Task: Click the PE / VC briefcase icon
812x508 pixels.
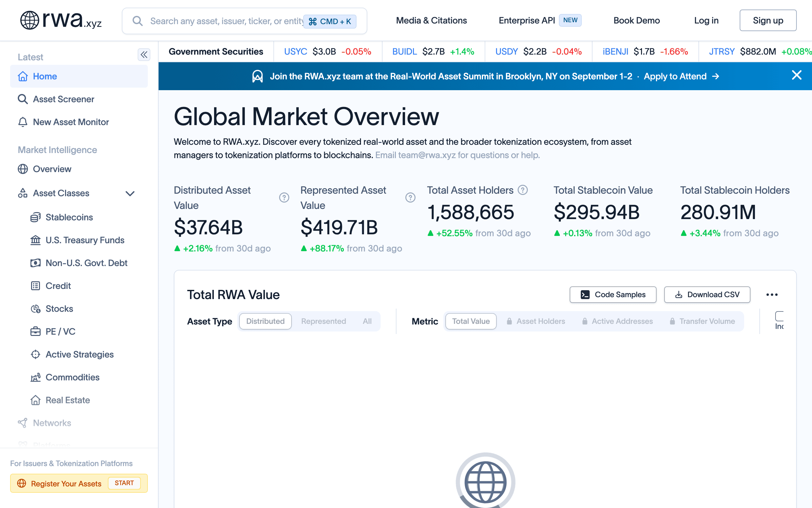Action: [36, 331]
